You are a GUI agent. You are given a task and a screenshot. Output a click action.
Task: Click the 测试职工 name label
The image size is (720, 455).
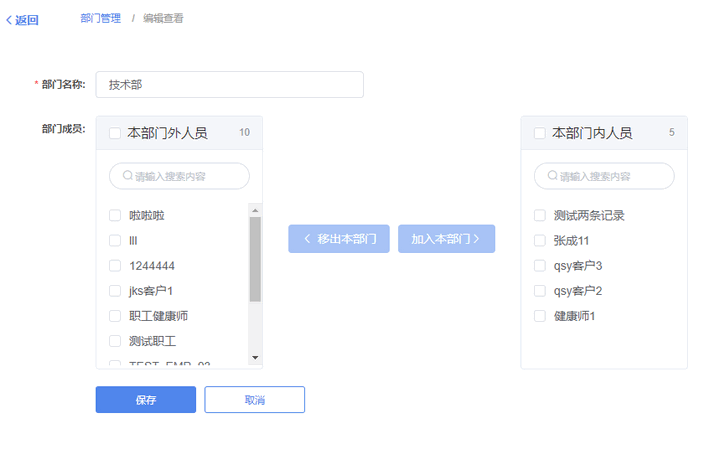[x=152, y=341]
